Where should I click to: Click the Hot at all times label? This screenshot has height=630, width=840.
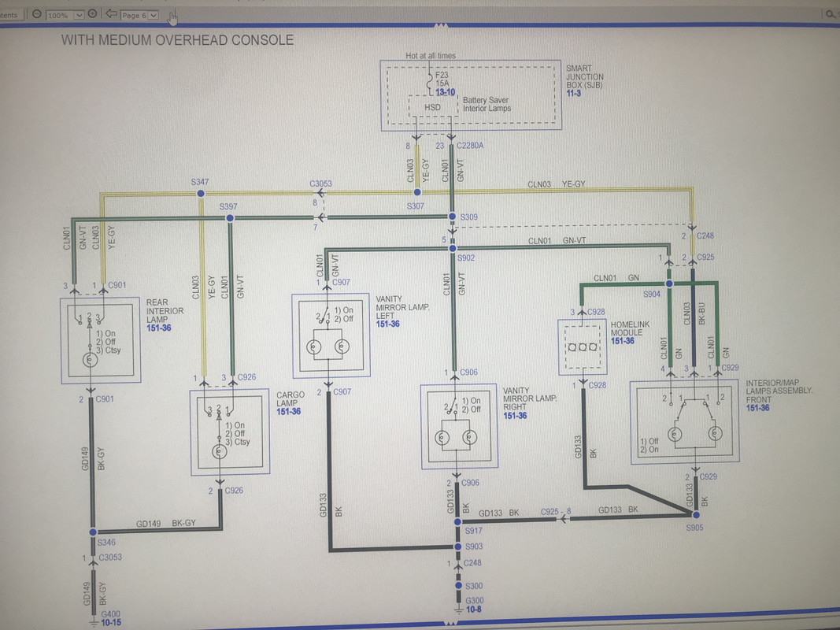[x=430, y=56]
